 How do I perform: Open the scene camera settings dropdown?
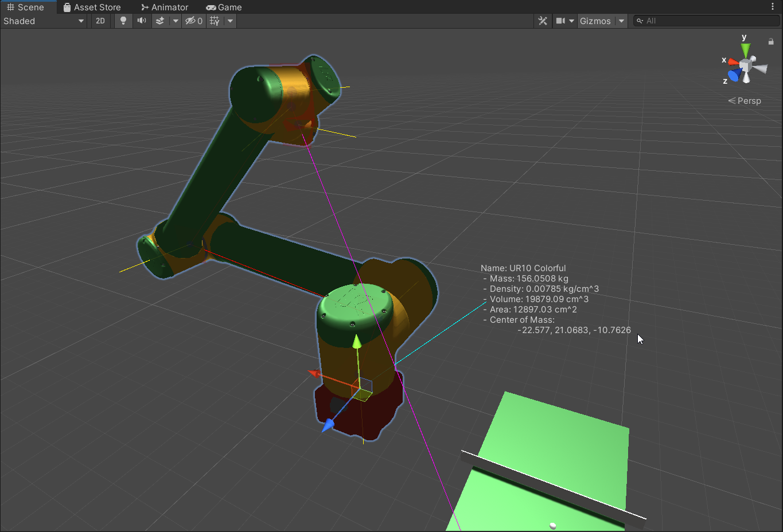tap(565, 21)
